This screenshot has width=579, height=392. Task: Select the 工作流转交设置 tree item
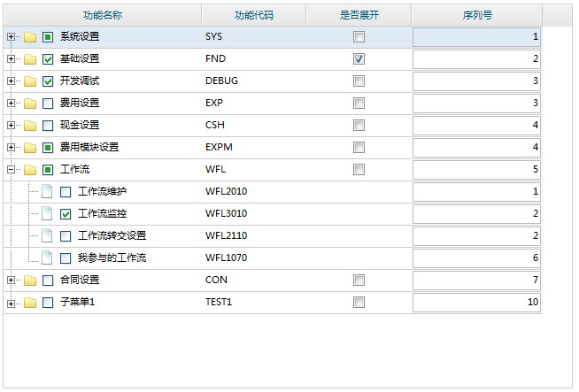pyautogui.click(x=112, y=236)
